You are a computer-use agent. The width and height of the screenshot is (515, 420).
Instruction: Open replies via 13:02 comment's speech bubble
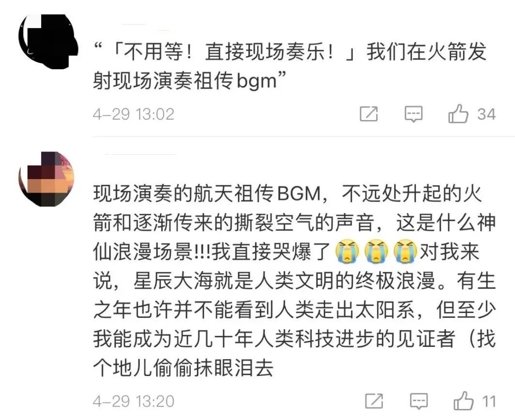[x=413, y=114]
